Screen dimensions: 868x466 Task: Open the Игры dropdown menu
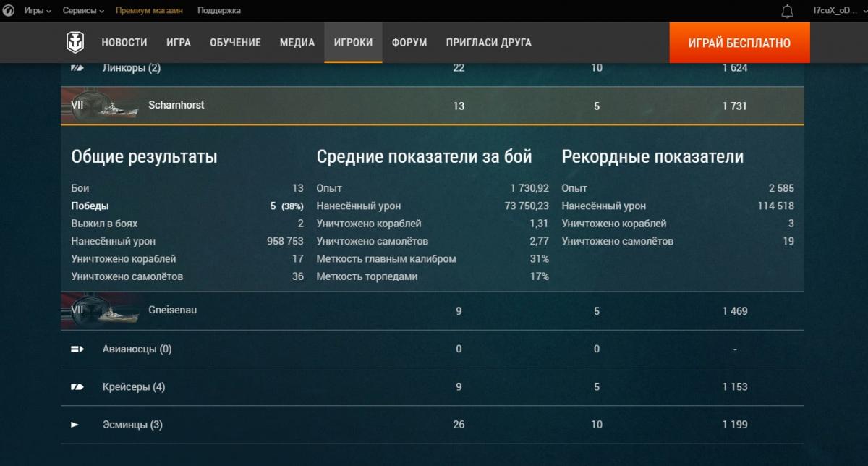[x=38, y=11]
